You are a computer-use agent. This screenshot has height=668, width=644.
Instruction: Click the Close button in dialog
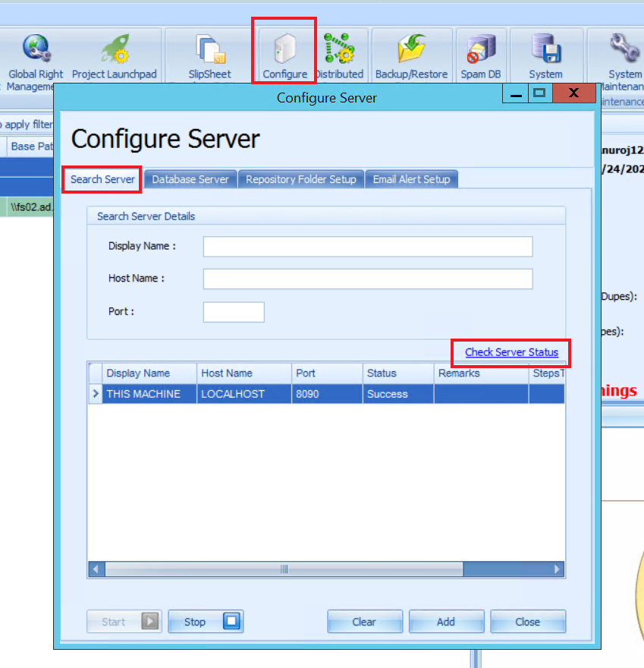click(x=528, y=622)
